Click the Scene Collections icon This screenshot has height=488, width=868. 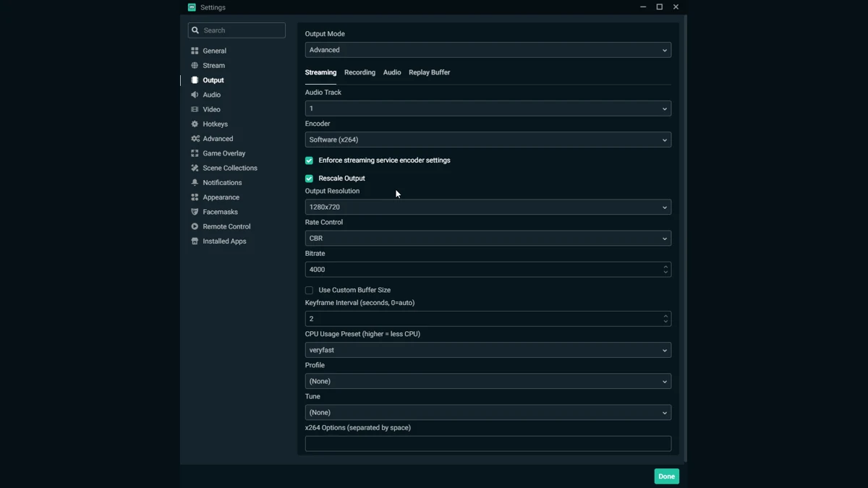[x=195, y=168]
